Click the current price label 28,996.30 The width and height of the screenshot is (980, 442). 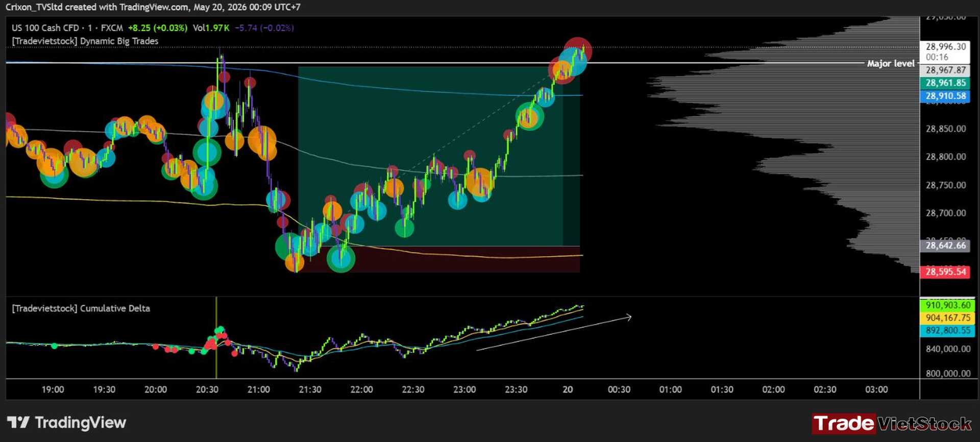tap(945, 46)
